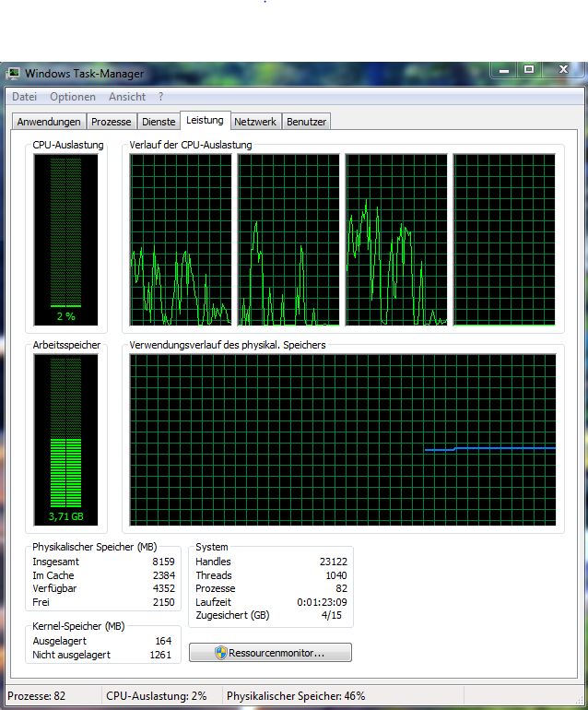Screen dimensions: 588x710
Task: Click the Verlauf der CPU-Auslastung label
Action: 191,145
